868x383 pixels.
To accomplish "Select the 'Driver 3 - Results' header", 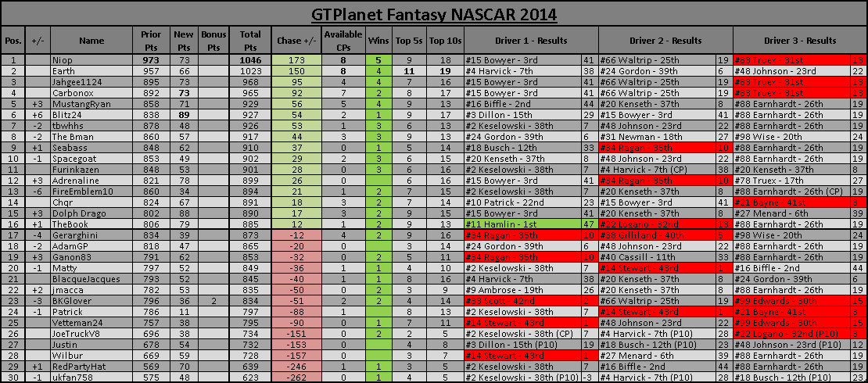I will point(800,41).
